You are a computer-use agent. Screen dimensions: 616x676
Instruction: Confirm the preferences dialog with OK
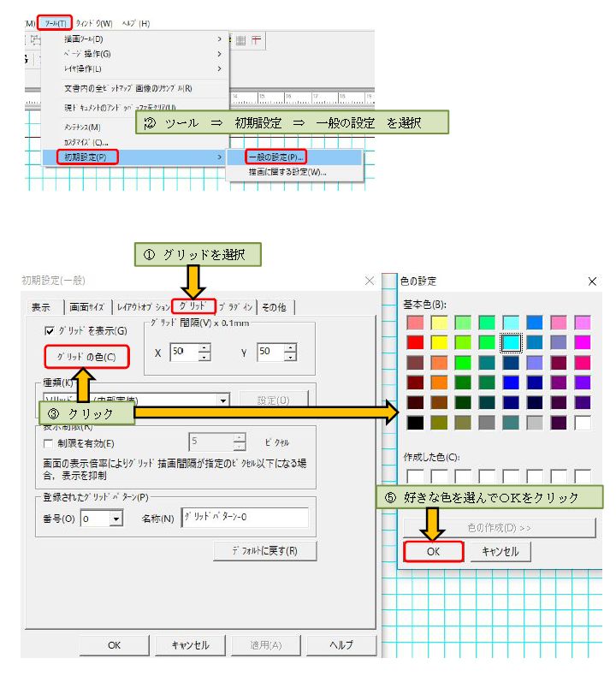tap(115, 645)
